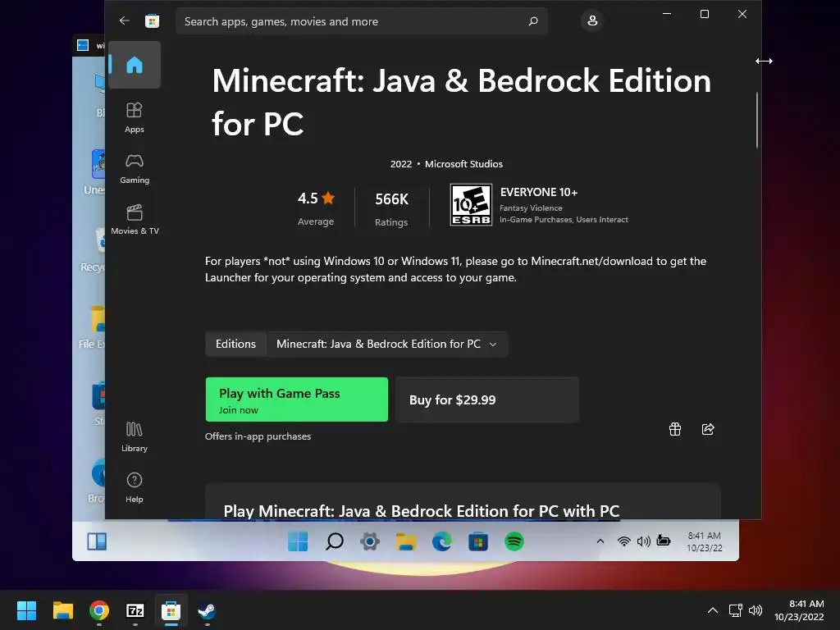The height and width of the screenshot is (630, 840).
Task: Expand the Editions dropdown for Minecraft
Action: click(387, 344)
